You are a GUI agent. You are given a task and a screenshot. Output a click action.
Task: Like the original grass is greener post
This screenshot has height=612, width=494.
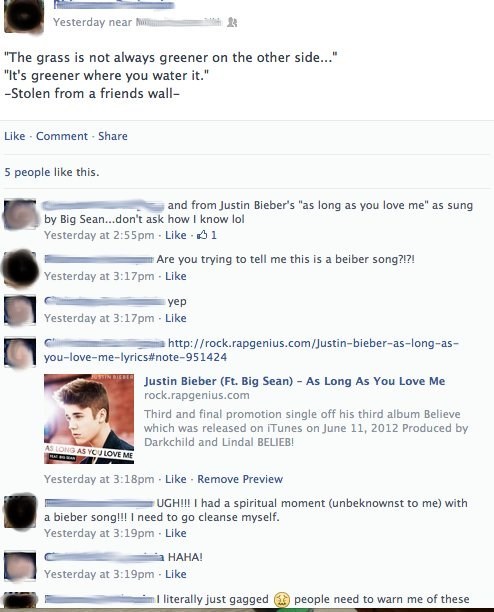click(14, 136)
